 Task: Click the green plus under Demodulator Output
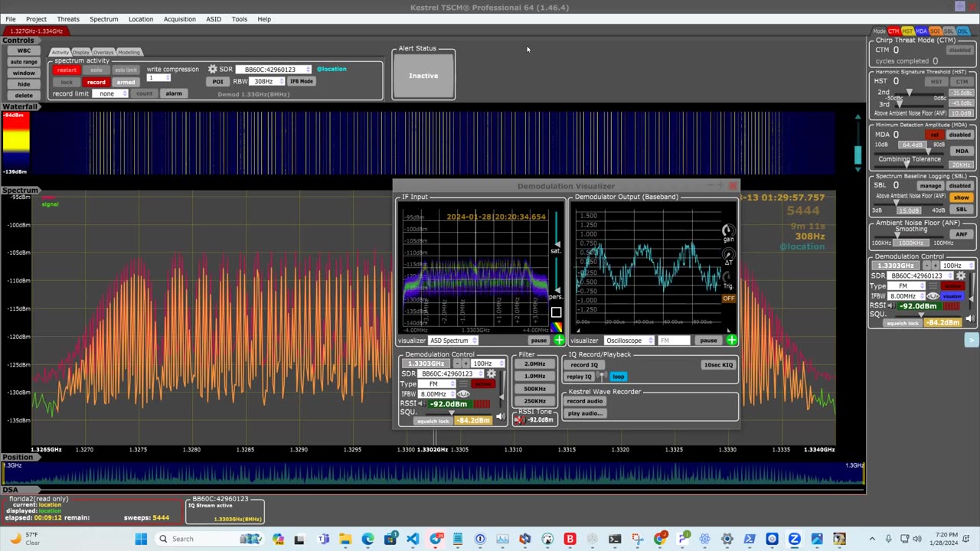[731, 340]
